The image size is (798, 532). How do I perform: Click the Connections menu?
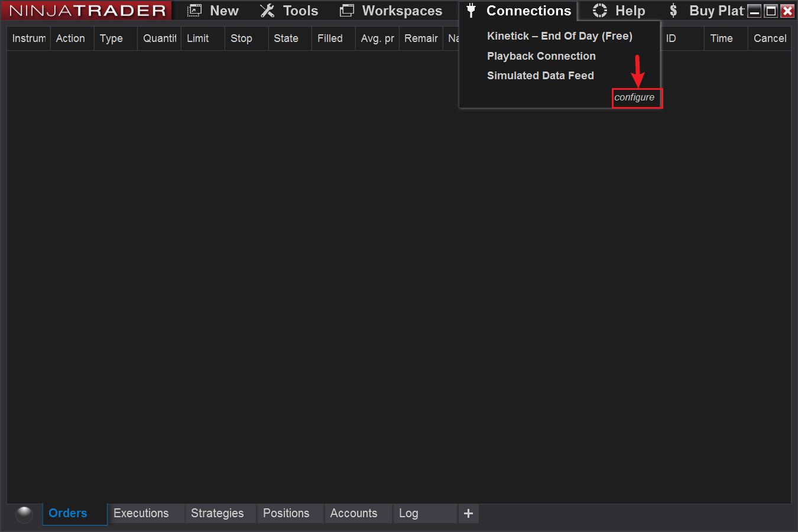point(518,11)
